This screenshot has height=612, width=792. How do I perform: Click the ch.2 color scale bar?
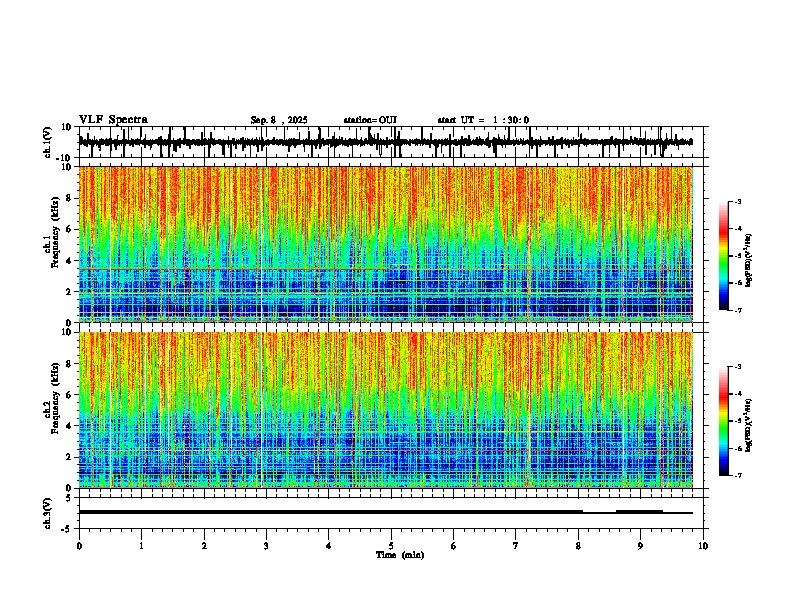(x=723, y=421)
